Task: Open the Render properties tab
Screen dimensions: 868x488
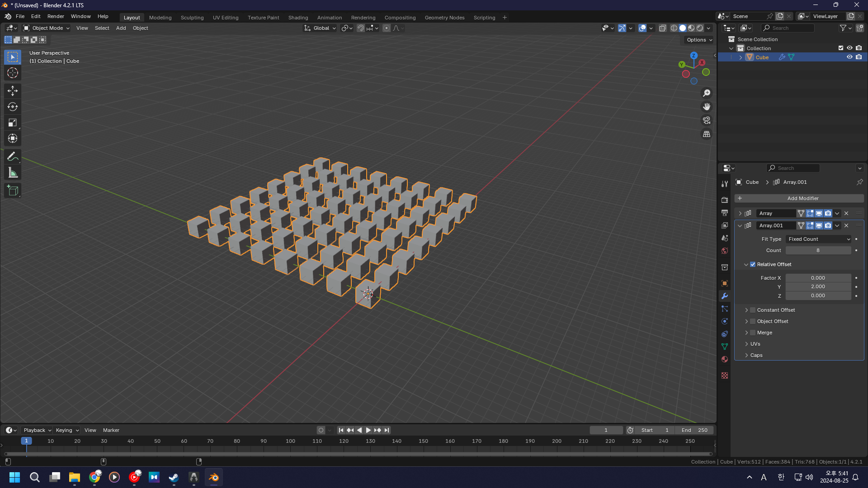Action: tap(725, 200)
